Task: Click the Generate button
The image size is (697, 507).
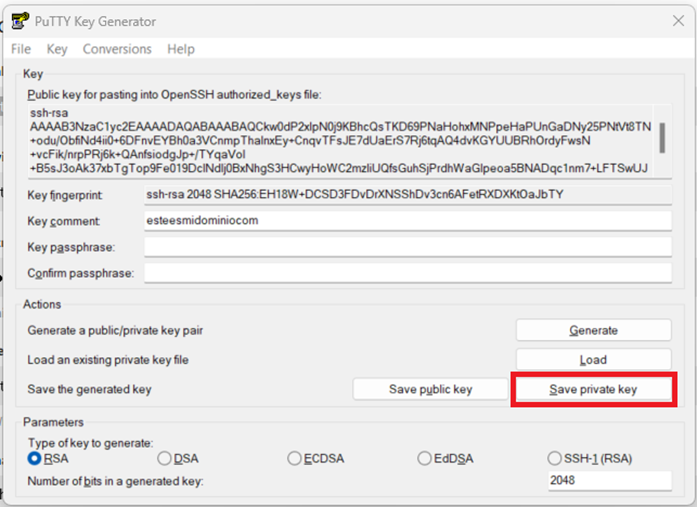Action: [x=593, y=330]
